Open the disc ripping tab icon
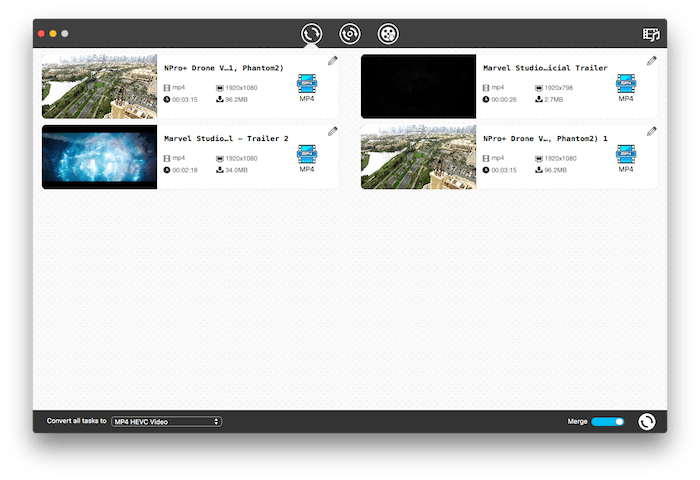 click(350, 34)
